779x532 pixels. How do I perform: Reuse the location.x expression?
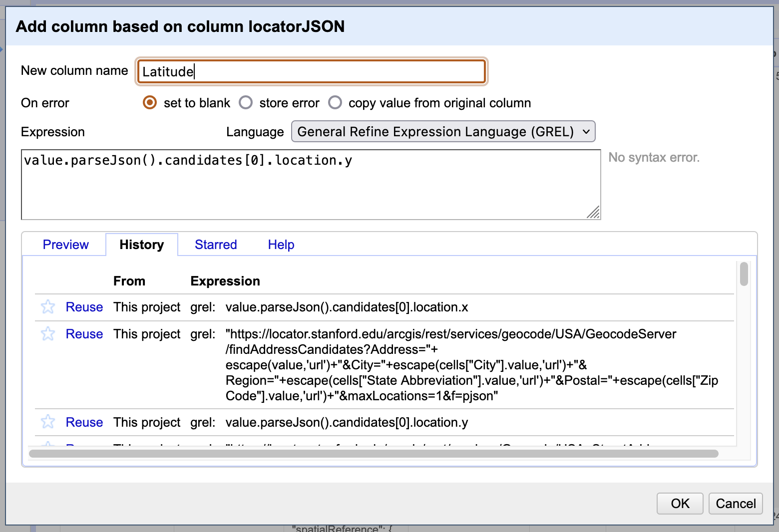pyautogui.click(x=84, y=307)
